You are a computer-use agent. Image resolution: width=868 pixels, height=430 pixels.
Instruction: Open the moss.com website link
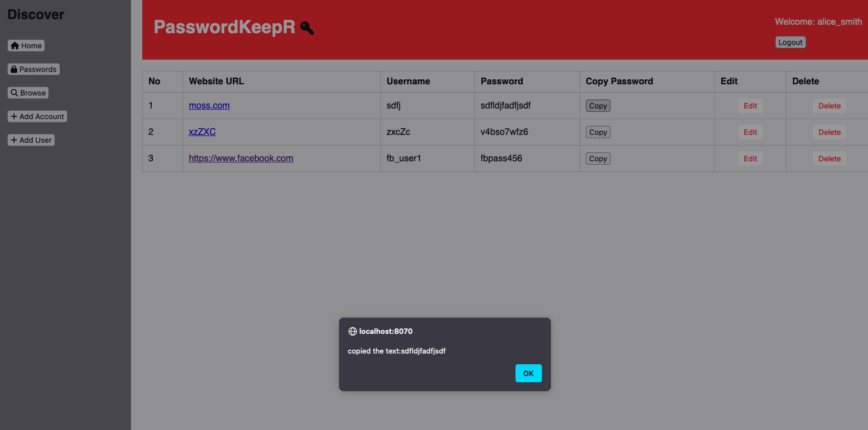pyautogui.click(x=209, y=106)
